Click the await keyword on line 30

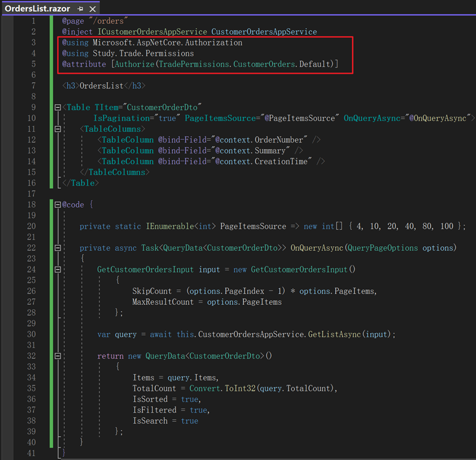(161, 334)
